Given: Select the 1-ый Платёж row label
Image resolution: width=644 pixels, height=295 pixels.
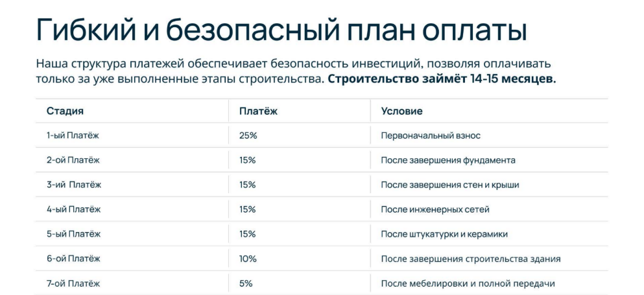Looking at the screenshot, I should point(73,136).
